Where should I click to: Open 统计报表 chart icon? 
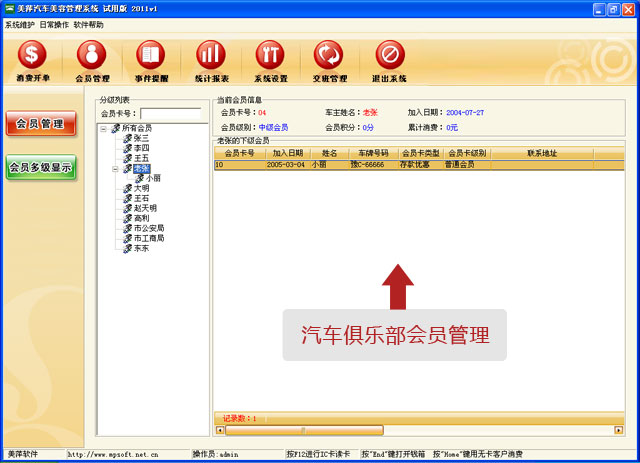pyautogui.click(x=210, y=54)
